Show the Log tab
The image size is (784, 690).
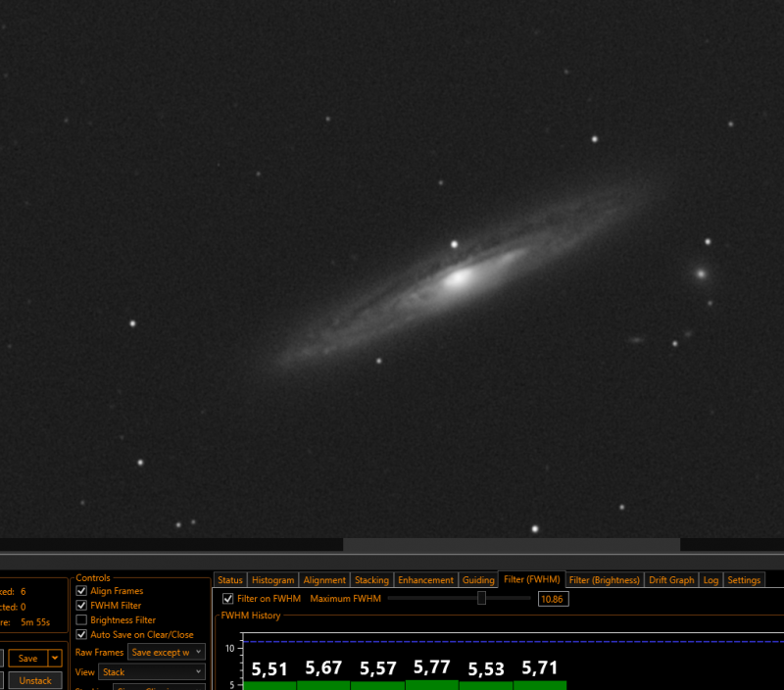click(x=710, y=580)
